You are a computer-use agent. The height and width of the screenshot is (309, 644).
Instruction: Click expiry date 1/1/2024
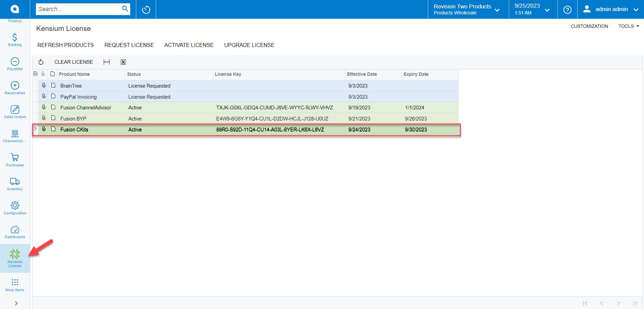[414, 108]
